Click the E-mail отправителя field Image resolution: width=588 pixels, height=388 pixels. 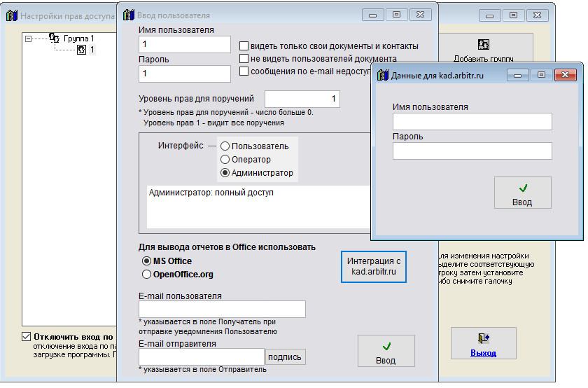point(202,356)
